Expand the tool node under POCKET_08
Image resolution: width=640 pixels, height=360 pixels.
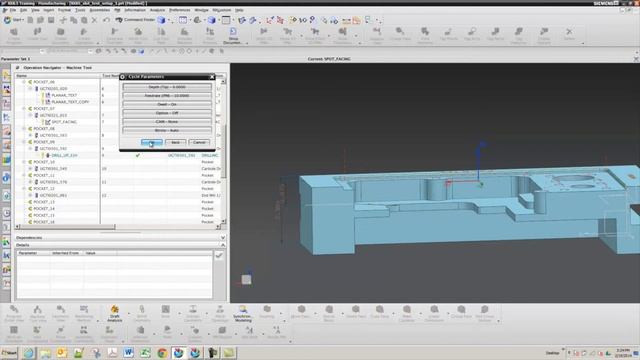[30, 135]
